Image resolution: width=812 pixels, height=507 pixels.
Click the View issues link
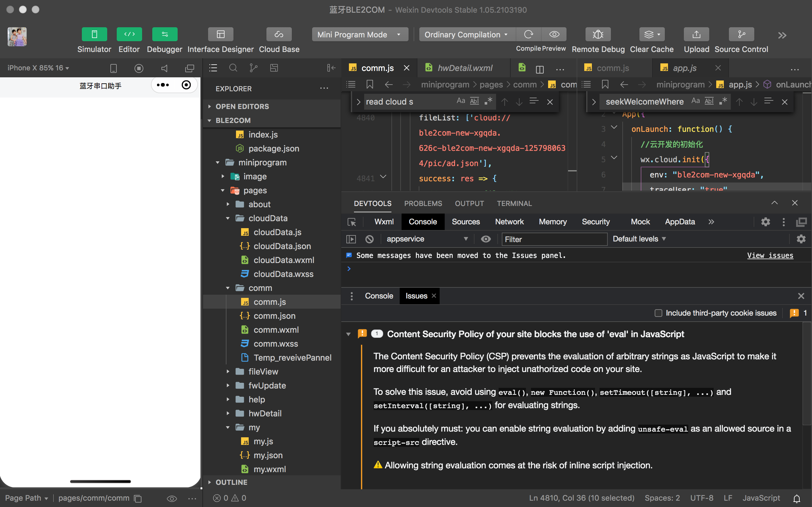tap(770, 255)
